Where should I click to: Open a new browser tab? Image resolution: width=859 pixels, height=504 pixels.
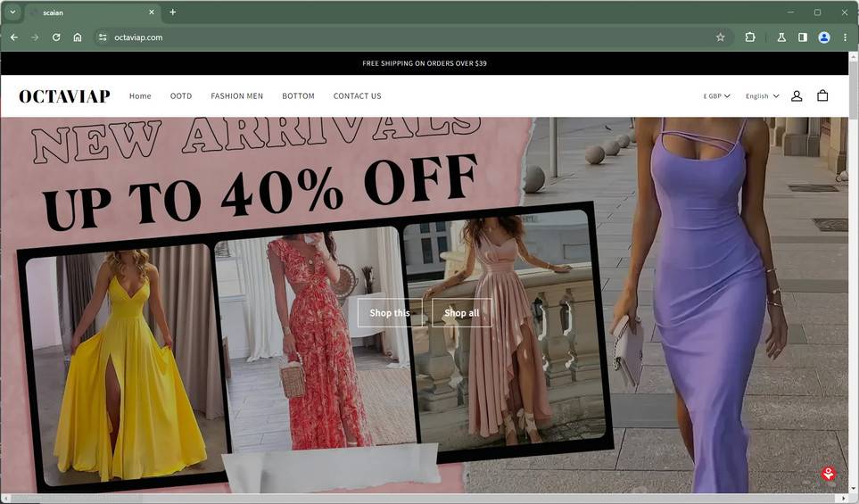[172, 12]
